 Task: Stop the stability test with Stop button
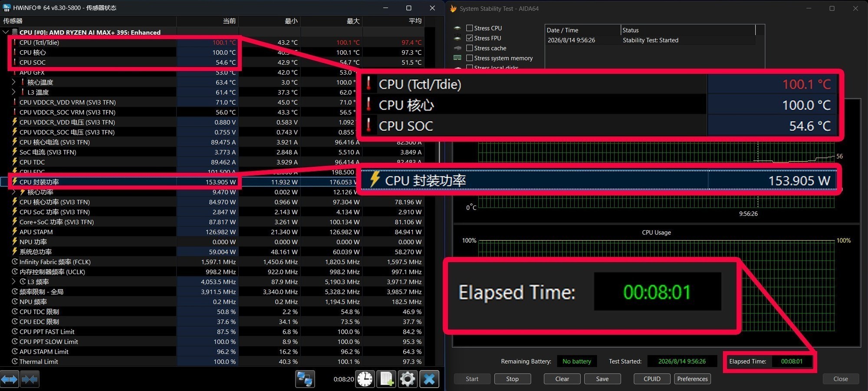click(x=513, y=379)
